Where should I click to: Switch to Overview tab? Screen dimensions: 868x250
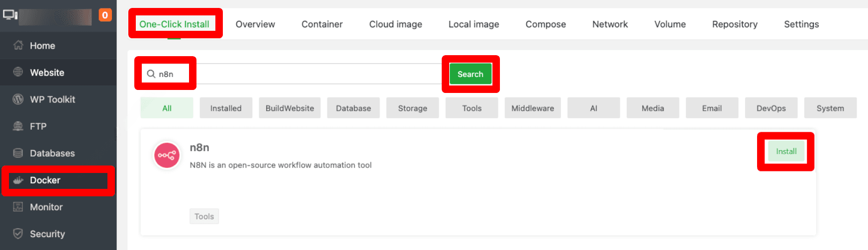coord(255,24)
